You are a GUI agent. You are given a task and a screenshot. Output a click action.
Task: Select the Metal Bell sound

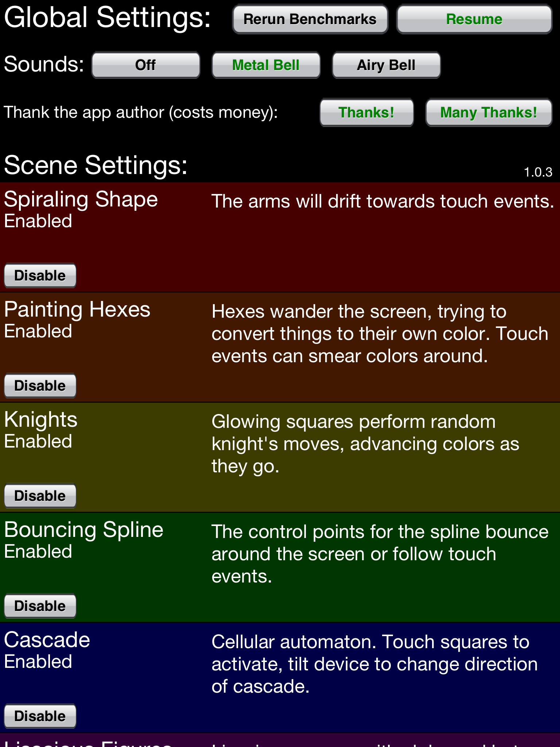click(266, 65)
